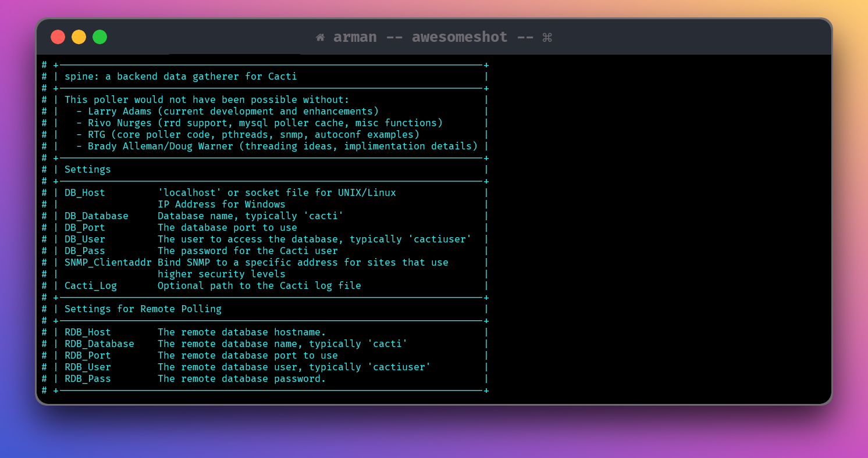Click the DB_Database setting entry
Image resolution: width=868 pixels, height=458 pixels.
96,216
